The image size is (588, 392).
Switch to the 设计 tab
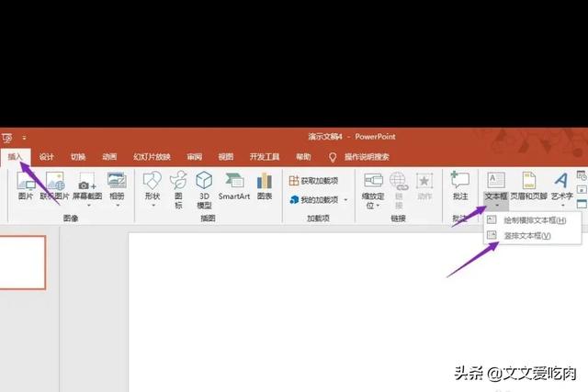click(x=47, y=157)
